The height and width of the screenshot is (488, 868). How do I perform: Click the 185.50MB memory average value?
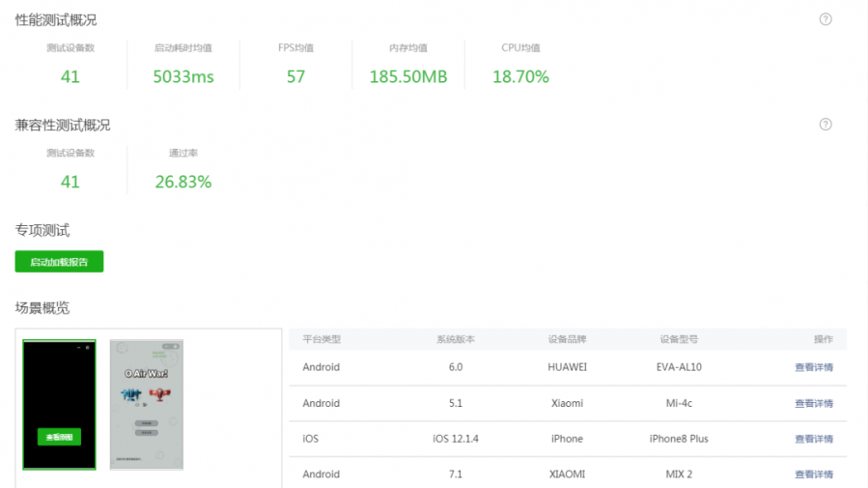[x=408, y=76]
